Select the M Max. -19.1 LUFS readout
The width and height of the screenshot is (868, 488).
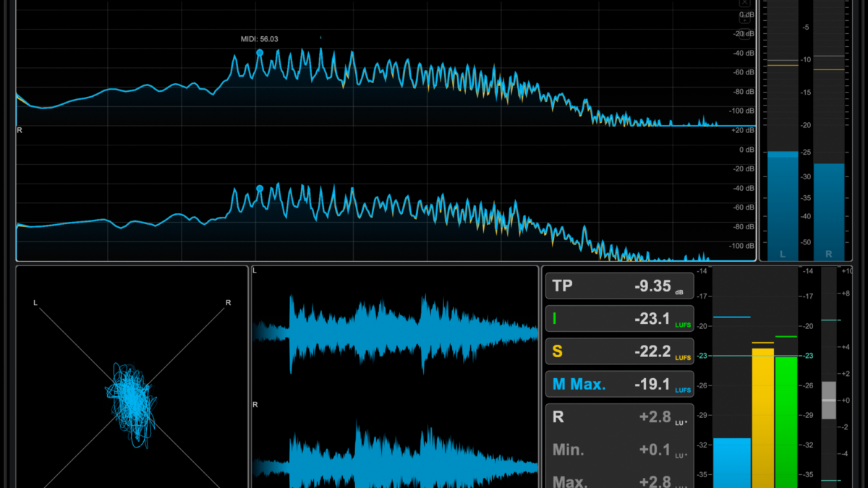pyautogui.click(x=618, y=385)
